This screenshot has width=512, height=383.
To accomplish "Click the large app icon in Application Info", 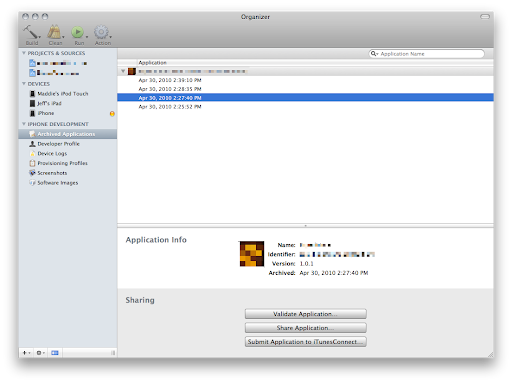I will click(x=252, y=254).
